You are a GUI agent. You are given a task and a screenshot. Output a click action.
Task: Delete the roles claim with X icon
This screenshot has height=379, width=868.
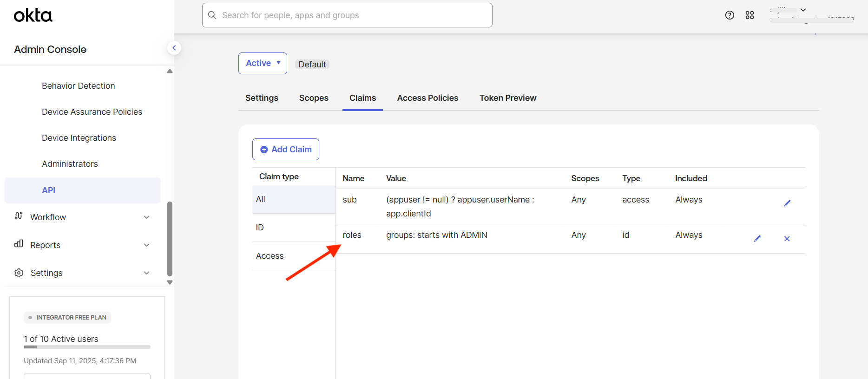click(x=787, y=239)
